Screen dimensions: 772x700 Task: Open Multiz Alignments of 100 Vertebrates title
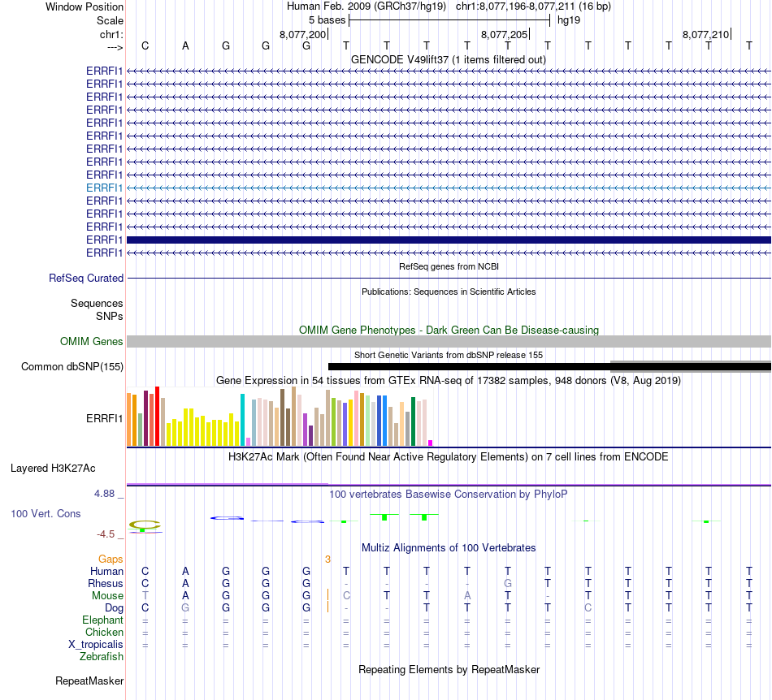(x=449, y=548)
